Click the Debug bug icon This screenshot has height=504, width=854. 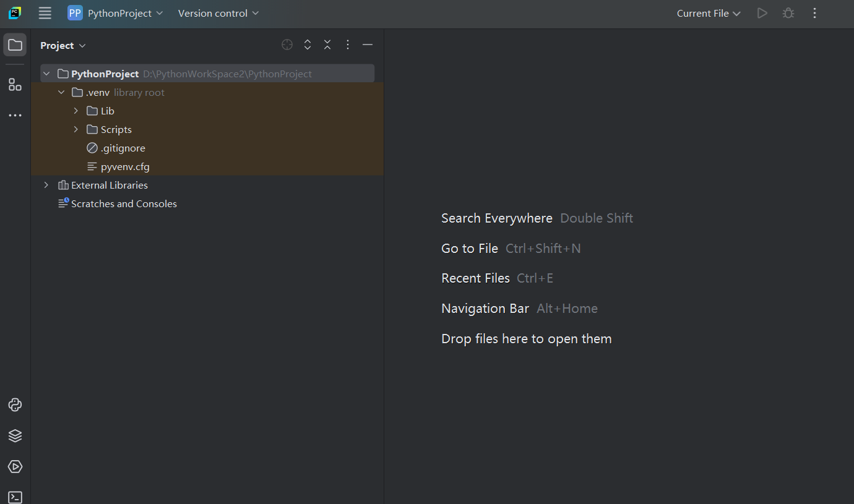(x=788, y=13)
